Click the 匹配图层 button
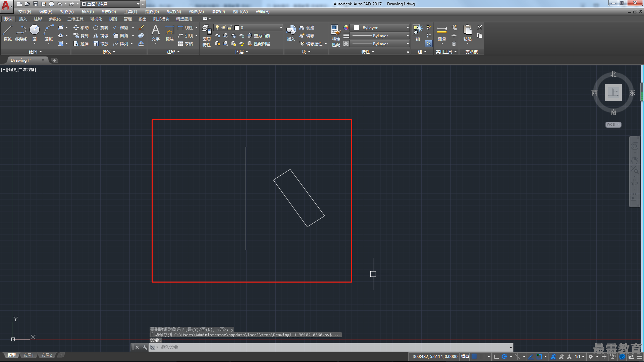 (x=258, y=44)
